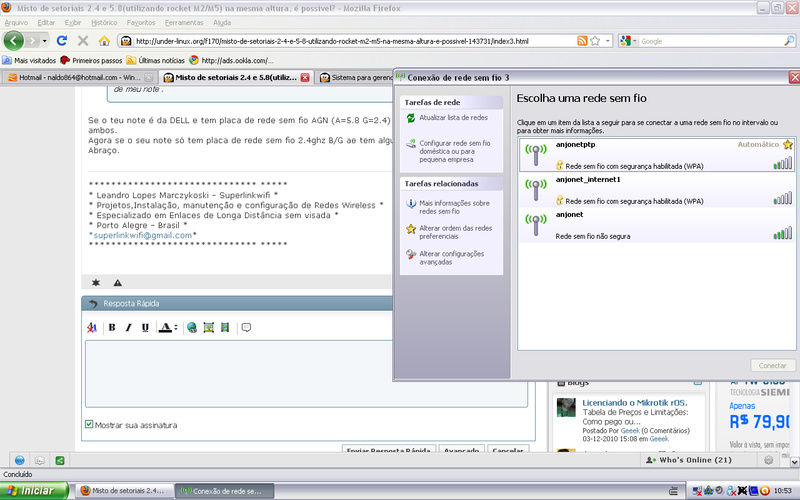This screenshot has width=800, height=500.
Task: Open the ads.ookla.com bookmark
Action: click(232, 60)
